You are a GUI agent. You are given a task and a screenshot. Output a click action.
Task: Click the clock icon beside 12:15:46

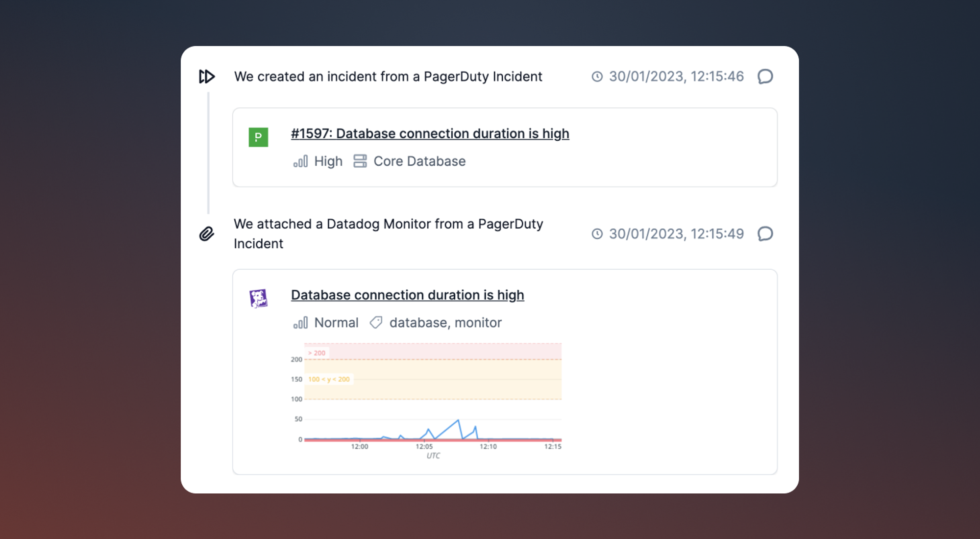click(597, 77)
